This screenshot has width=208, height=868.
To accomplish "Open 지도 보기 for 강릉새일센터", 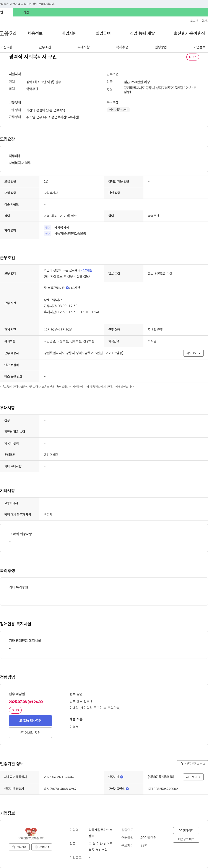I will point(193,777).
